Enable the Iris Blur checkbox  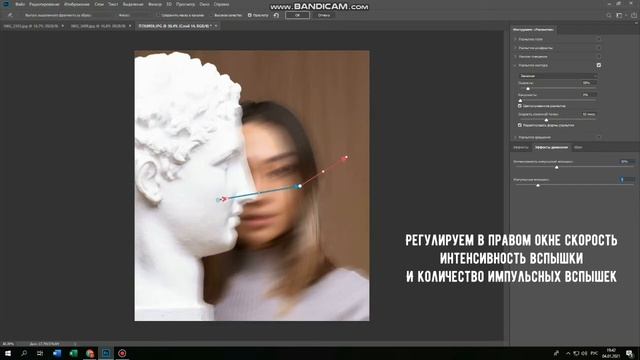(x=599, y=48)
